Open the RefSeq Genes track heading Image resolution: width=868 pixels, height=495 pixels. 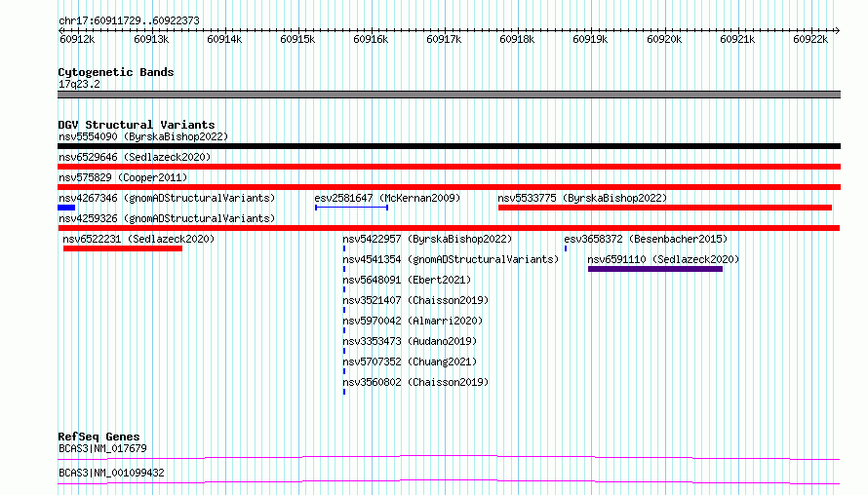[99, 437]
